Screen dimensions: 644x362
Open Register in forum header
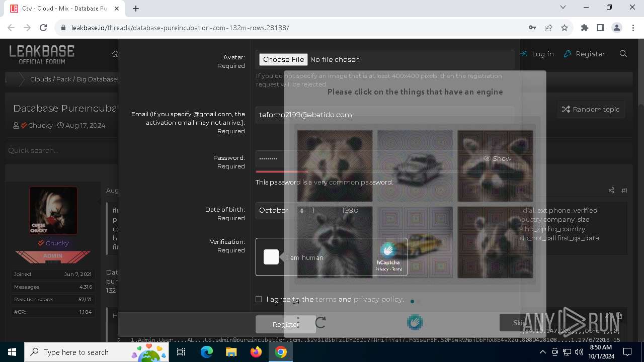coord(585,54)
